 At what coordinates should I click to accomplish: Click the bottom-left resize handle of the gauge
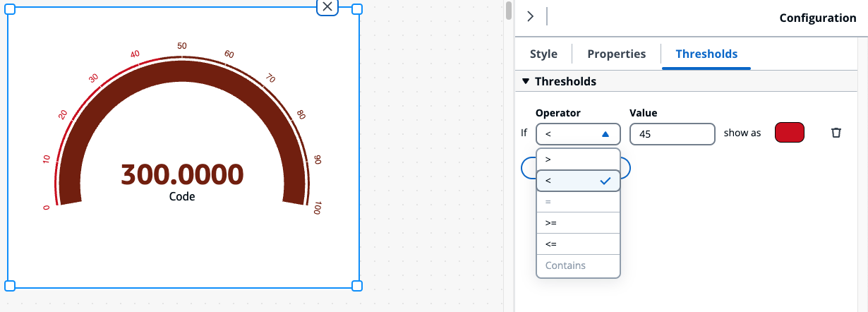click(x=10, y=286)
